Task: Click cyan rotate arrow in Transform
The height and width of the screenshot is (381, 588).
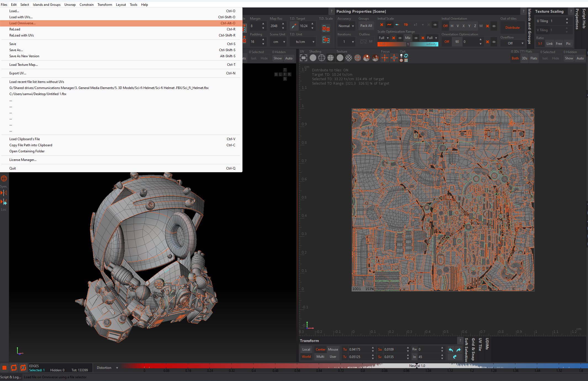Action: click(455, 357)
